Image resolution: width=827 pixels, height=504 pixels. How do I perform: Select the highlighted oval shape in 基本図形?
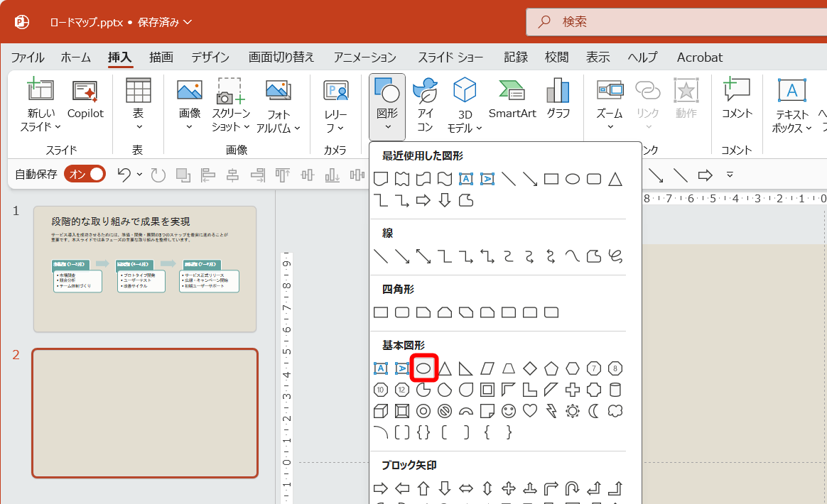423,368
